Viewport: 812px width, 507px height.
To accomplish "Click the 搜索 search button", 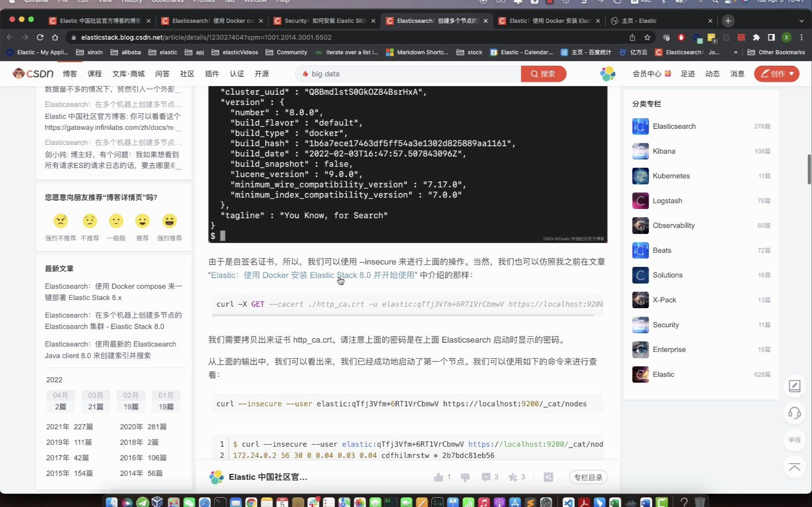I will pos(543,74).
